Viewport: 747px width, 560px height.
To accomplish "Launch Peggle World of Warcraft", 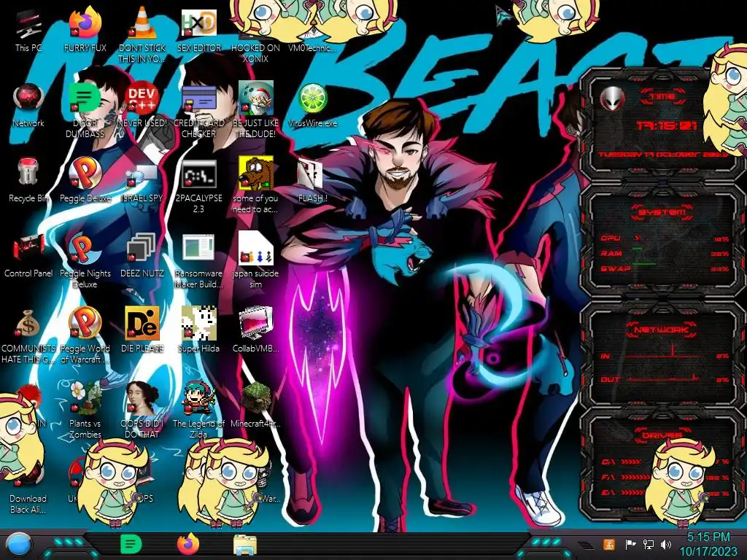I will 85,335.
